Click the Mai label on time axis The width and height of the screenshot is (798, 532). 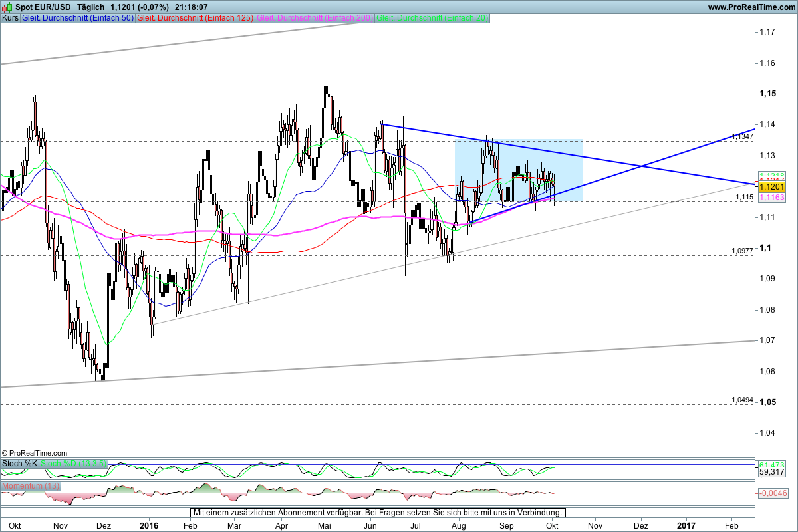coord(325,525)
